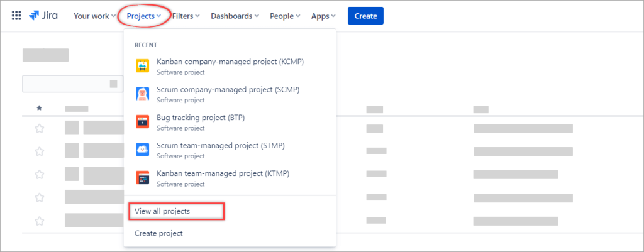The width and height of the screenshot is (644, 252).
Task: Click the Jira logo
Action: tap(43, 16)
